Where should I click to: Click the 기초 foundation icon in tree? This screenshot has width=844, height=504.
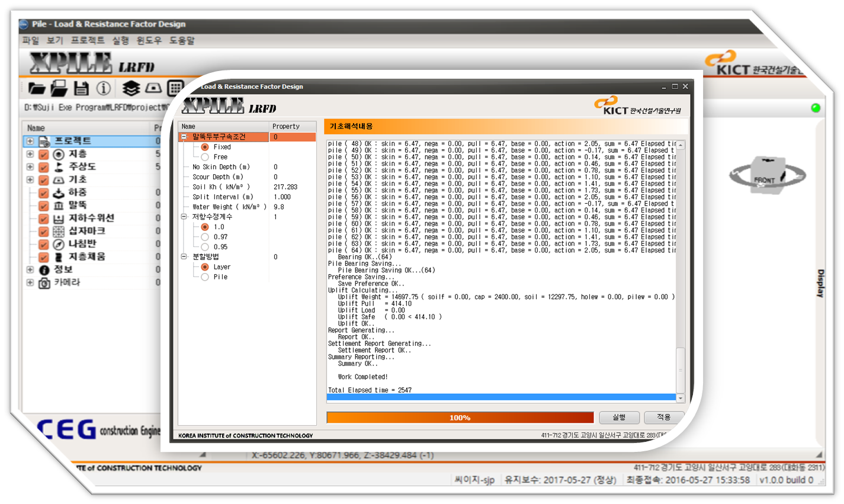click(x=59, y=180)
